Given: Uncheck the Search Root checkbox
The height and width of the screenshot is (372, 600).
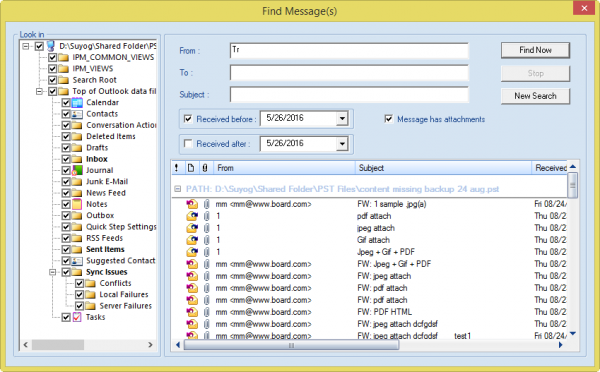Looking at the screenshot, I should (52, 80).
